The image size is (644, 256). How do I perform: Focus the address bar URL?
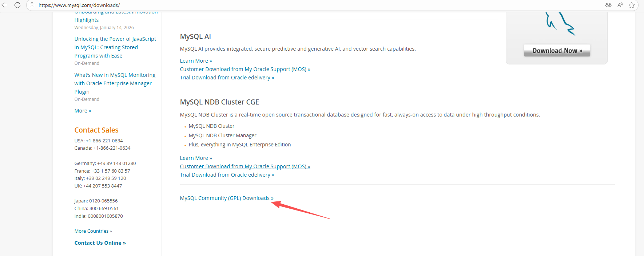pyautogui.click(x=79, y=5)
